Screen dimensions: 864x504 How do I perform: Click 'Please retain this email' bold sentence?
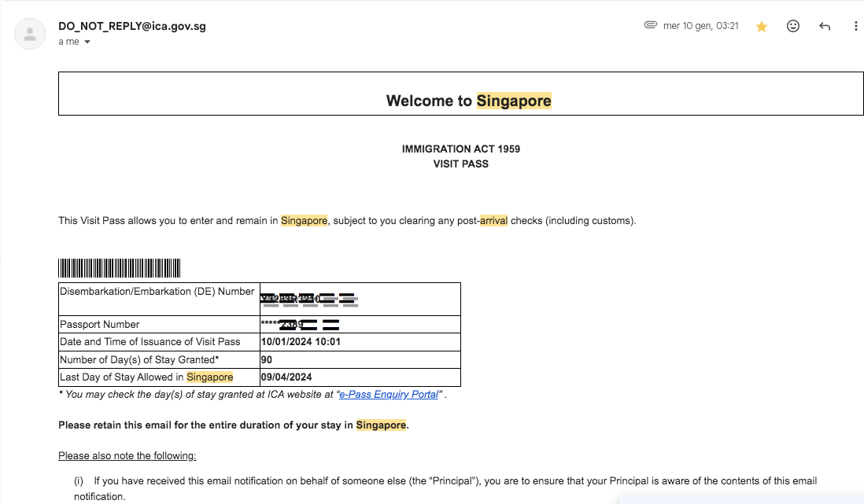click(234, 425)
